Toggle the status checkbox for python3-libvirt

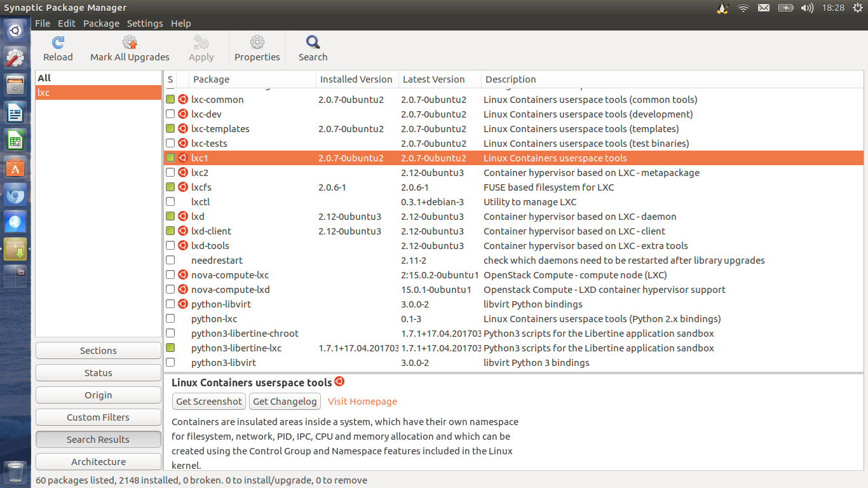coord(170,362)
